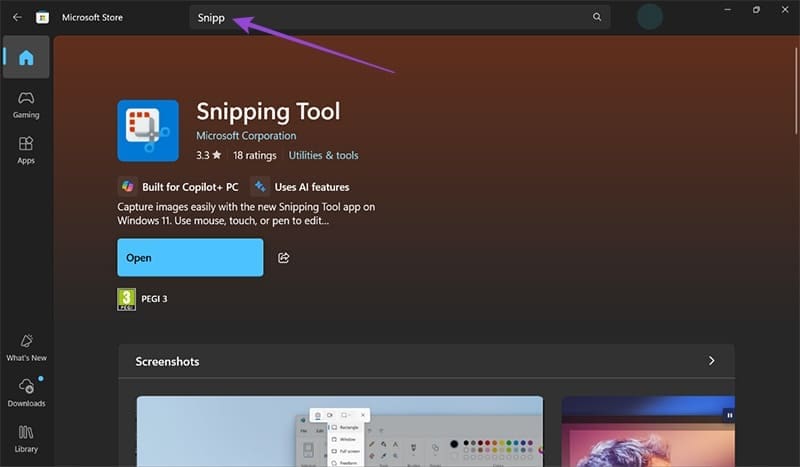This screenshot has width=800, height=467.
Task: Minimize the Microsoft Store window
Action: (728, 10)
